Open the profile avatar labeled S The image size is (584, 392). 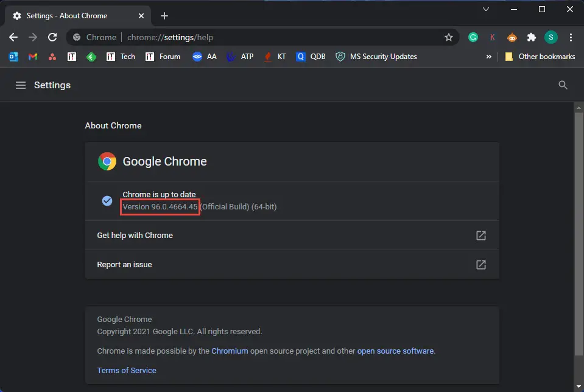point(551,37)
